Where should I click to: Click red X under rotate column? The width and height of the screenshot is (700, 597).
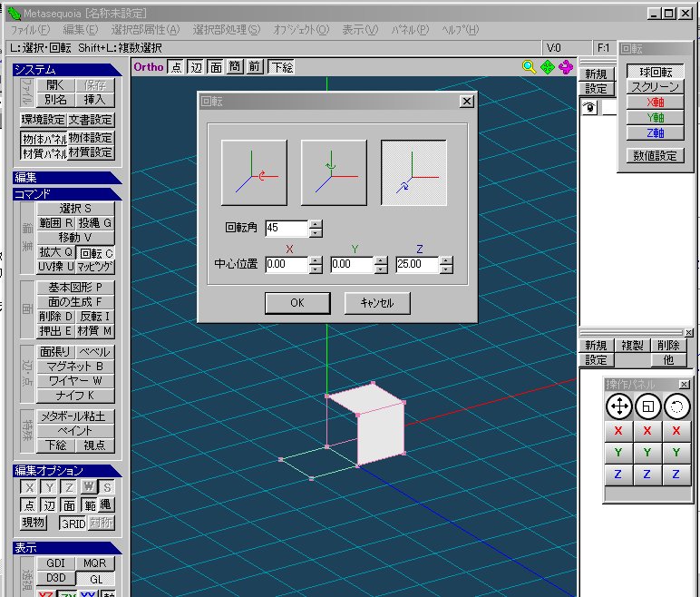coord(676,431)
